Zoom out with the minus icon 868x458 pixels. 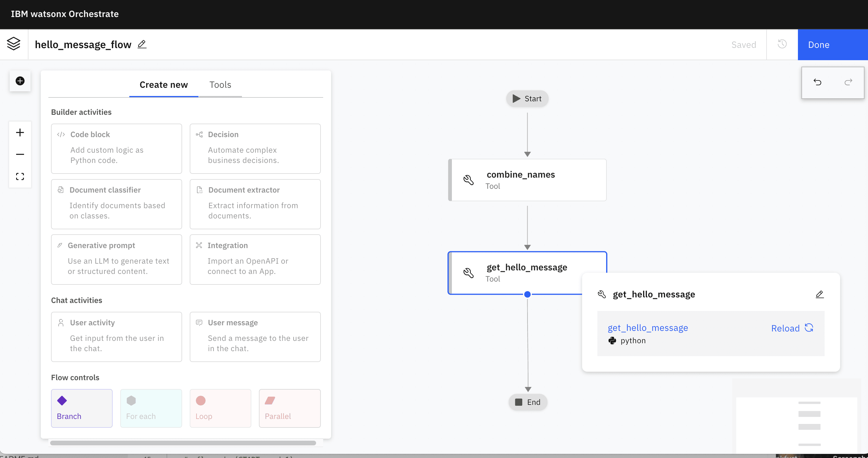click(20, 154)
